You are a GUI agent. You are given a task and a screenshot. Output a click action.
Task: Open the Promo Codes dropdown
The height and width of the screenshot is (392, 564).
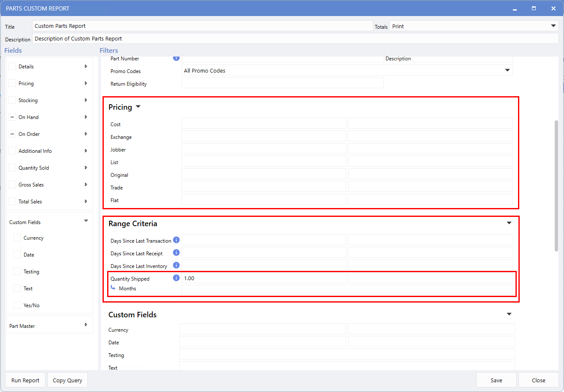point(507,70)
